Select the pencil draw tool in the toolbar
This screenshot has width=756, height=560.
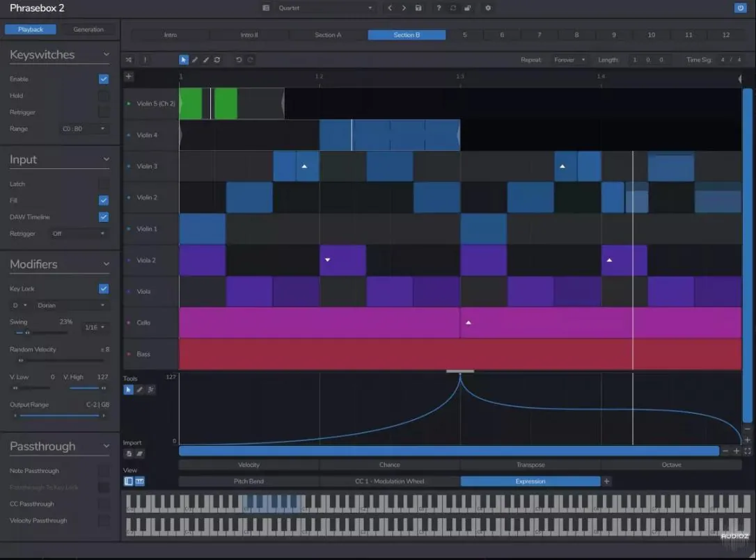point(194,60)
